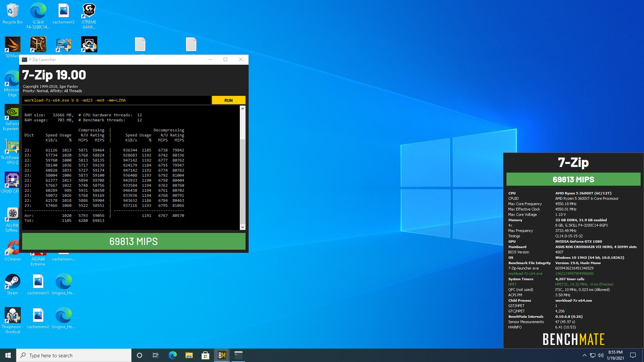Click the scroll up arrow in results
This screenshot has width=644, height=362.
pos(243,109)
